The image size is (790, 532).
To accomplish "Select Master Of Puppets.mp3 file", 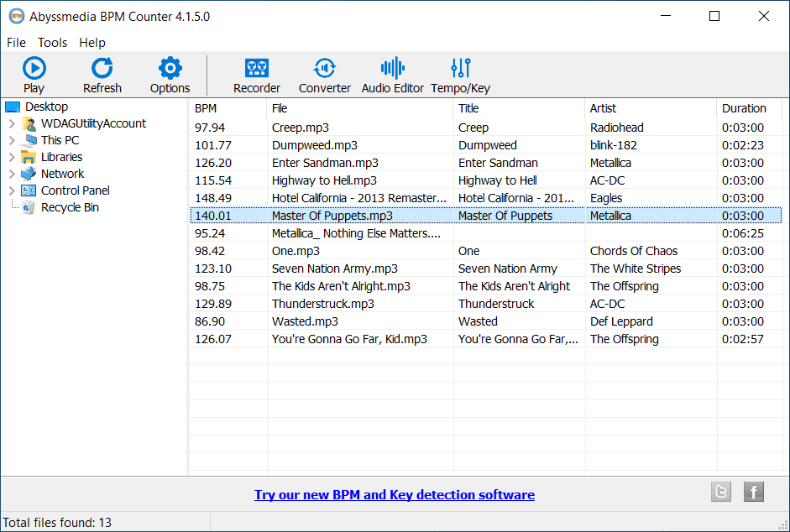I will tap(486, 216).
